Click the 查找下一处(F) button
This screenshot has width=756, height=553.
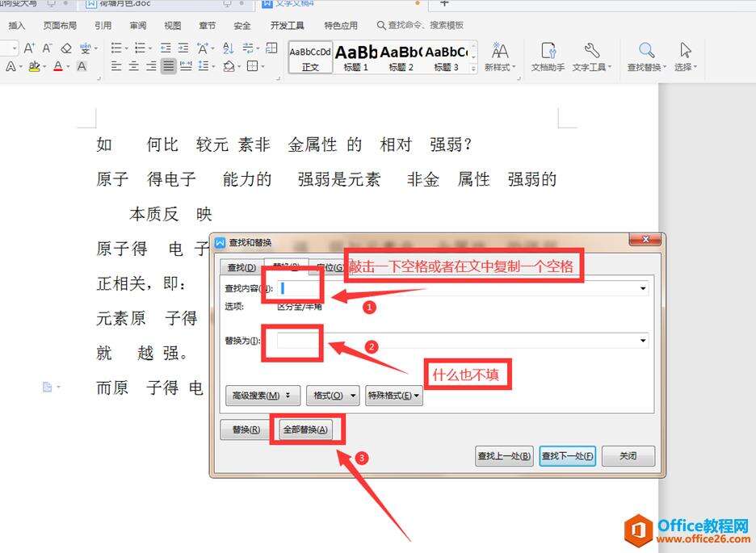(568, 455)
